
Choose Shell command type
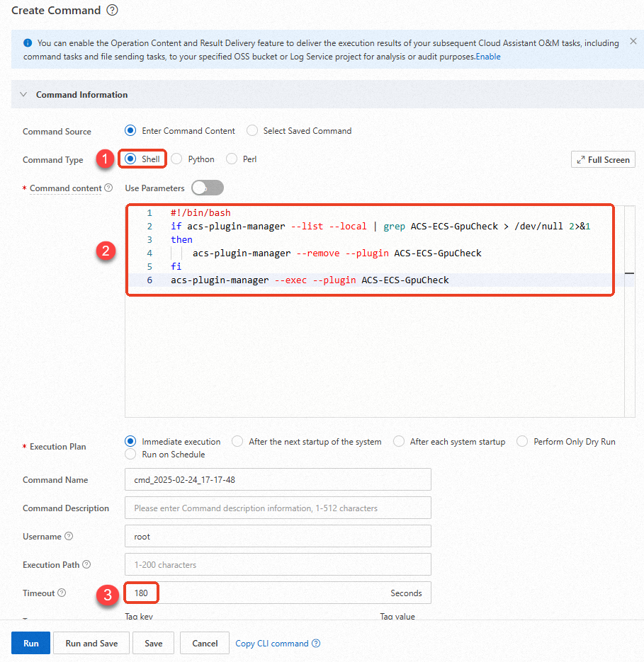[130, 159]
